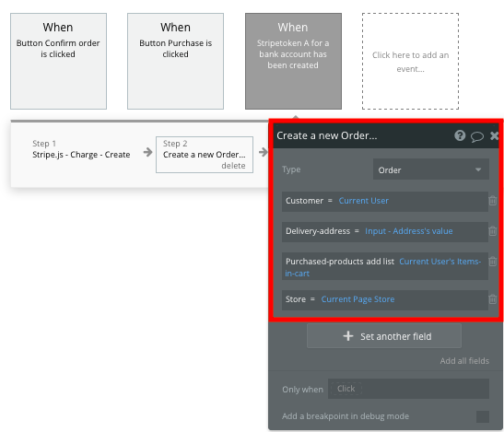Delete Step 2 using the delete link
This screenshot has width=504, height=432.
click(233, 166)
